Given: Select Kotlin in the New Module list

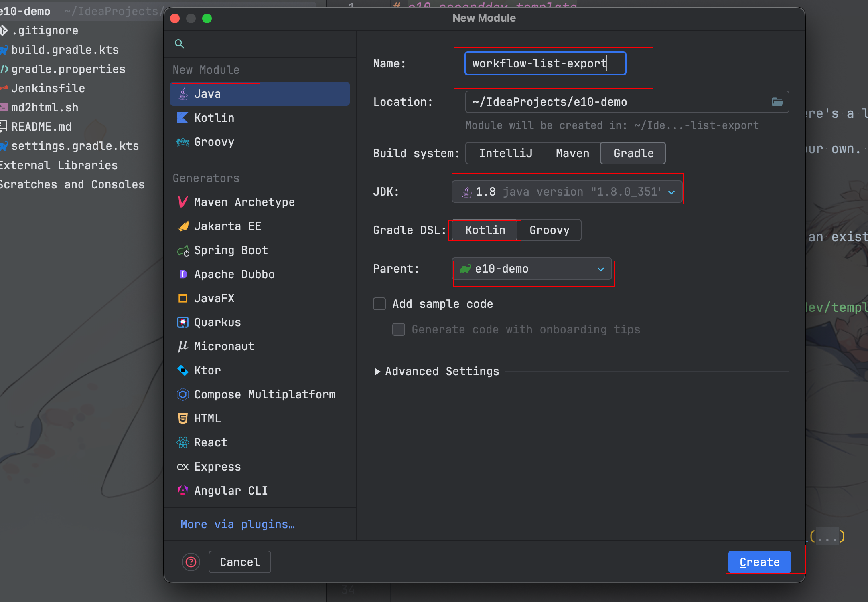Looking at the screenshot, I should 214,118.
